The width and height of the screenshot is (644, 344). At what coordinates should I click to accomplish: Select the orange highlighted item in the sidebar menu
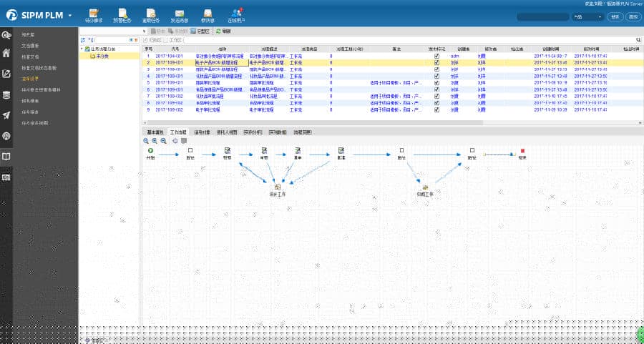click(30, 79)
